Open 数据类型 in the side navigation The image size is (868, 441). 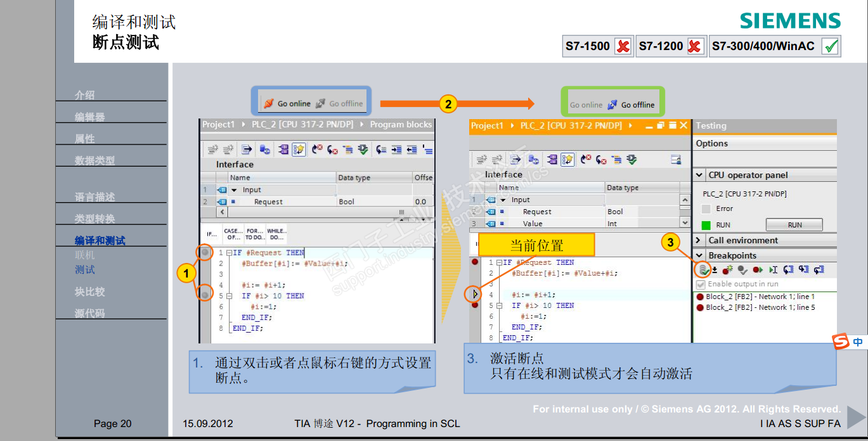pyautogui.click(x=94, y=161)
